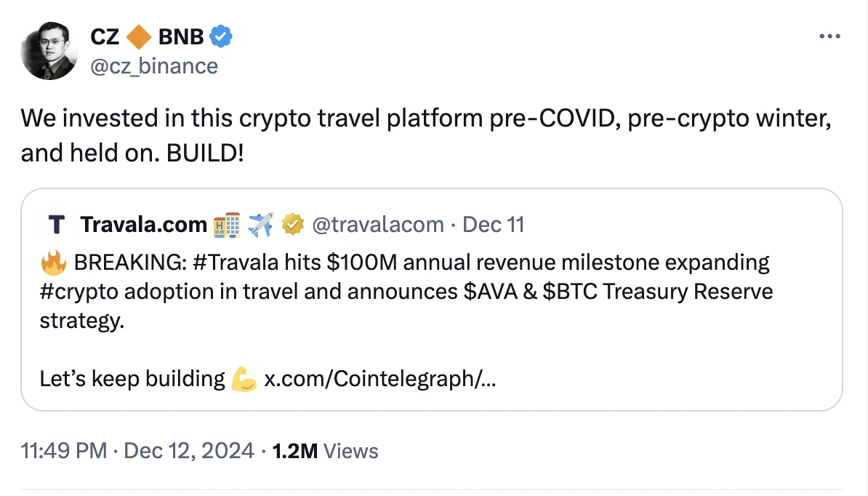Image resolution: width=868 pixels, height=496 pixels.
Task: Click the Travala.com logo avatar
Action: 56,225
